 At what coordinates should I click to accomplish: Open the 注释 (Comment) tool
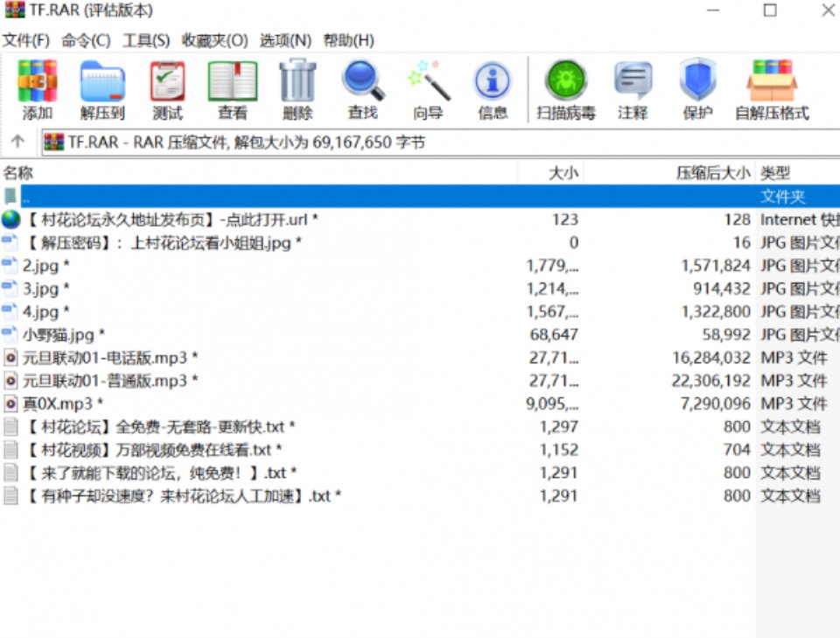click(633, 81)
